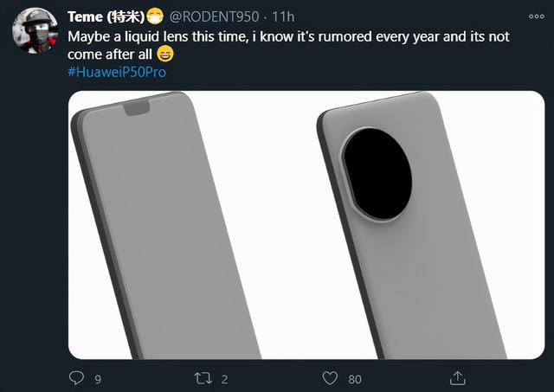This screenshot has width=554, height=392.
Task: Open the tweet via the 11h timestamp
Action: 283,16
